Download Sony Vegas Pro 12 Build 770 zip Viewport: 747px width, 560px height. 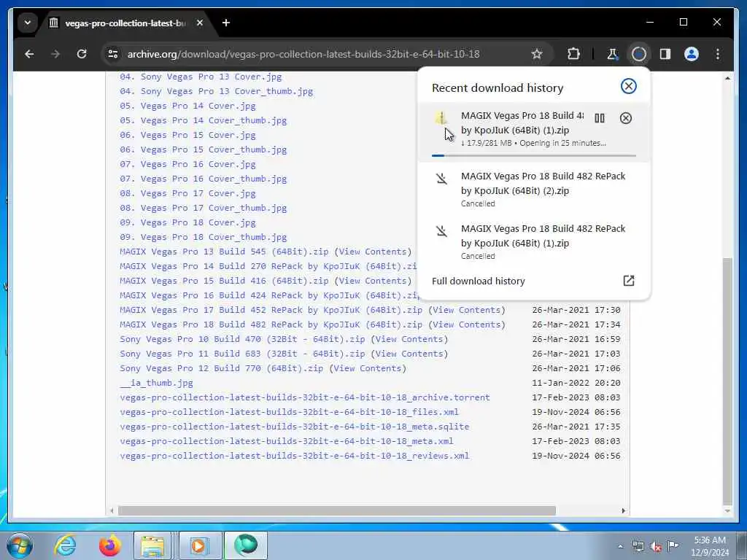[222, 368]
